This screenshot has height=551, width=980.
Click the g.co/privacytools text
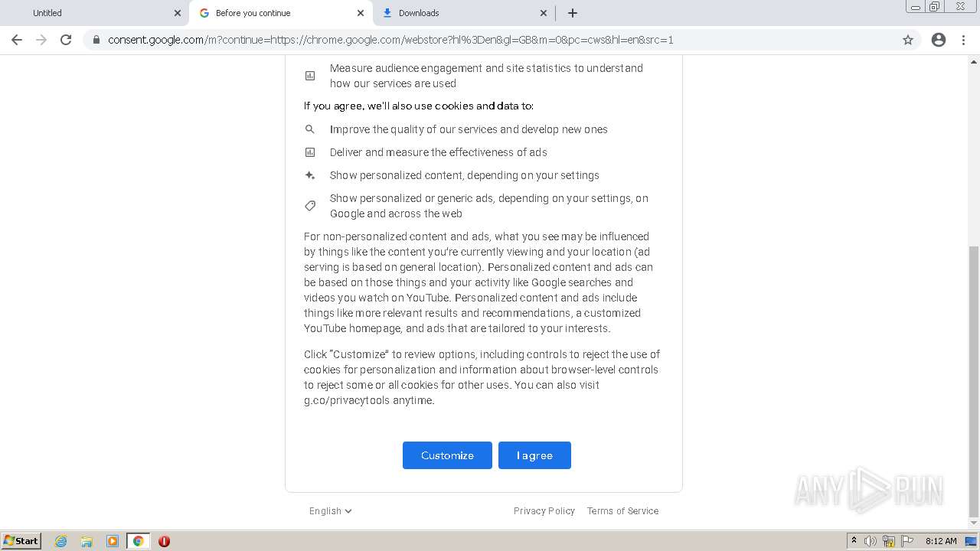[347, 400]
